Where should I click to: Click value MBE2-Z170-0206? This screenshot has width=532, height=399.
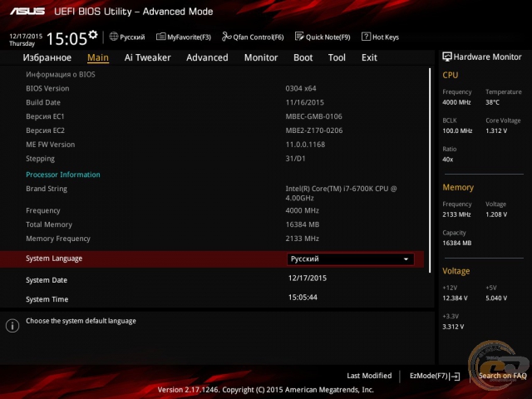[314, 131]
